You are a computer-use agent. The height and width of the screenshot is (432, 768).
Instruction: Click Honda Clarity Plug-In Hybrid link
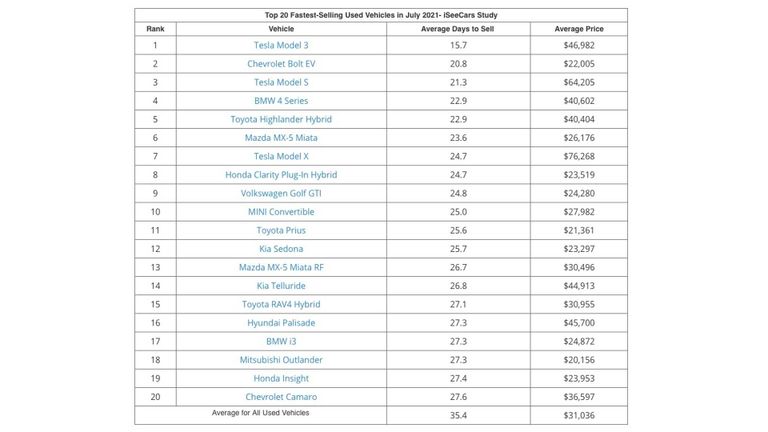pyautogui.click(x=281, y=175)
